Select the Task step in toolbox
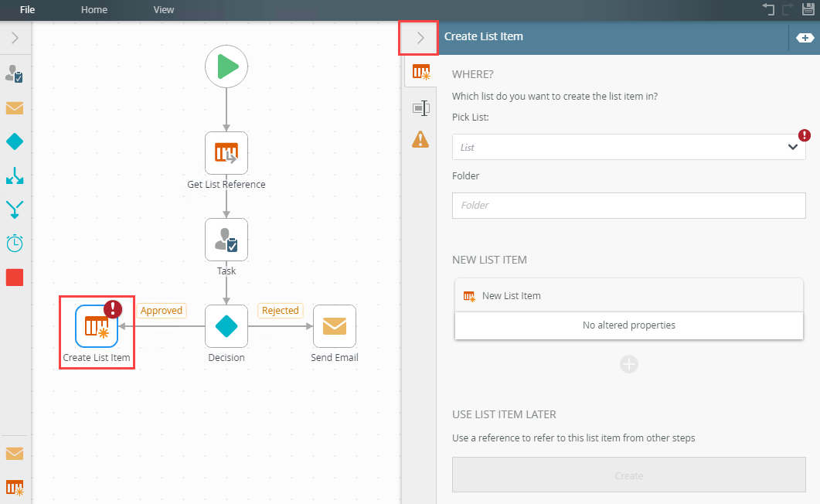 point(15,73)
